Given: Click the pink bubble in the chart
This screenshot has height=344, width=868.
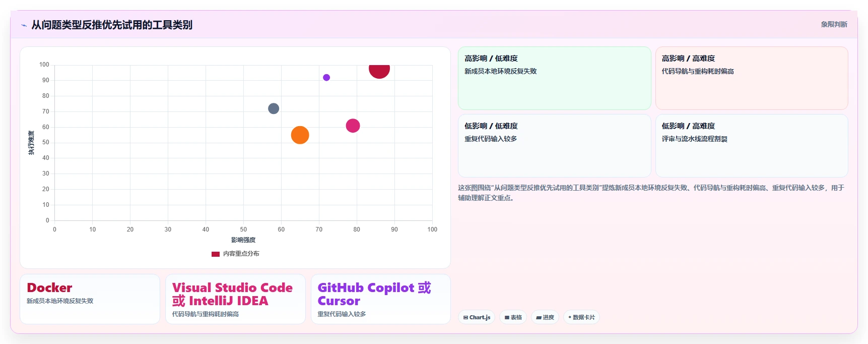Looking at the screenshot, I should coord(353,126).
